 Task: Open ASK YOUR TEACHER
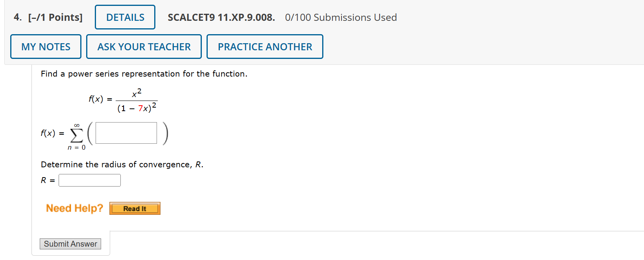[x=144, y=46]
